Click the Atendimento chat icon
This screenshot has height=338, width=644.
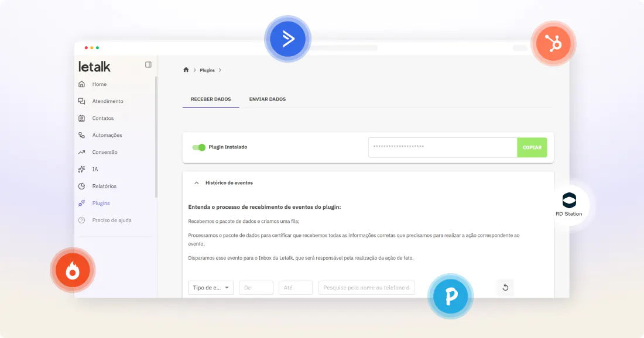(82, 101)
